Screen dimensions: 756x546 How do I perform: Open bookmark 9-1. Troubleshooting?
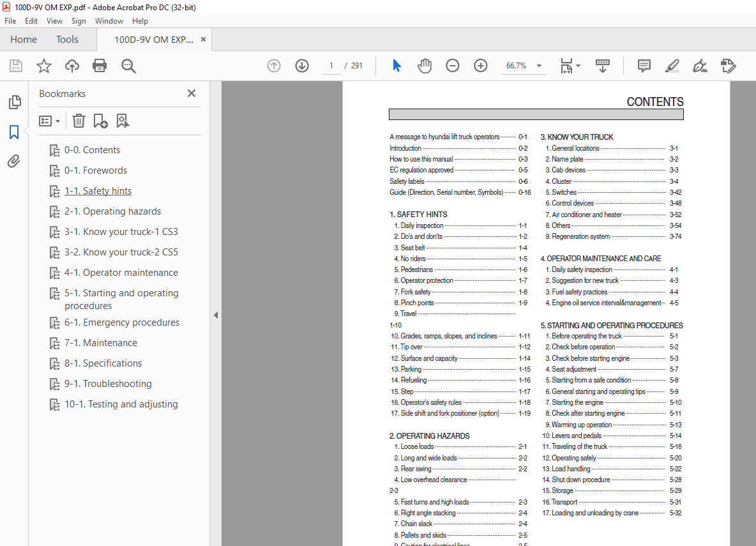(x=108, y=384)
